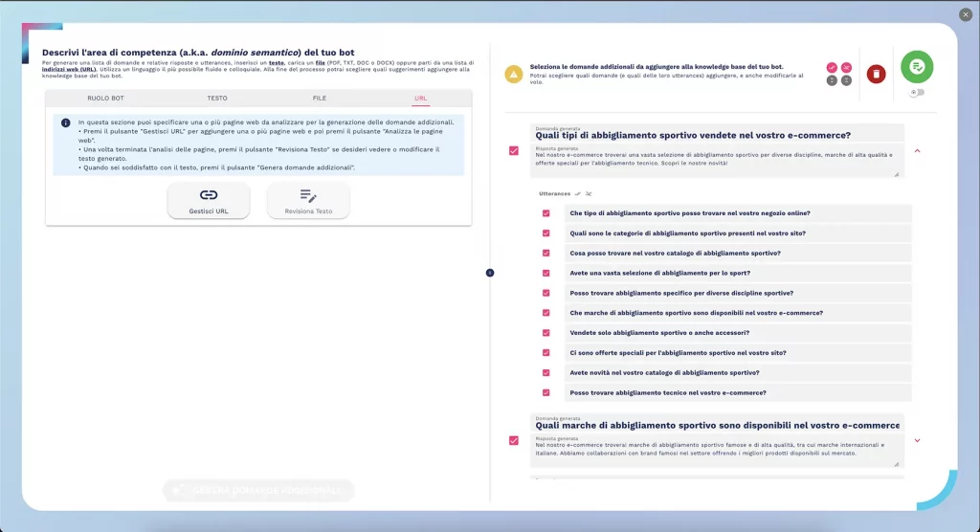This screenshot has width=980, height=532.
Task: Uncheck question 'Quali tipi di abbigliamento sportivo'
Action: (514, 150)
